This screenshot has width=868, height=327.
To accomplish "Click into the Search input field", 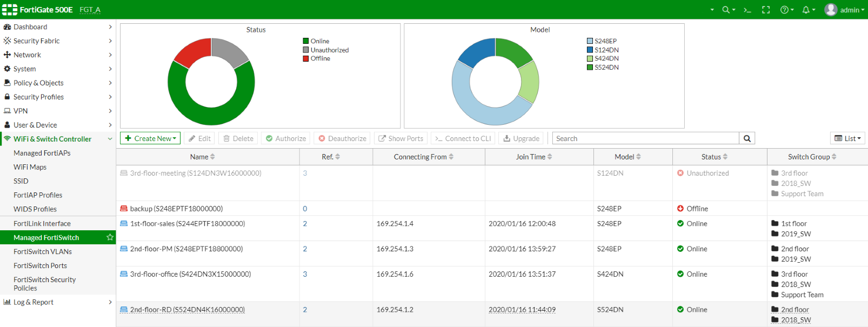I will 646,138.
